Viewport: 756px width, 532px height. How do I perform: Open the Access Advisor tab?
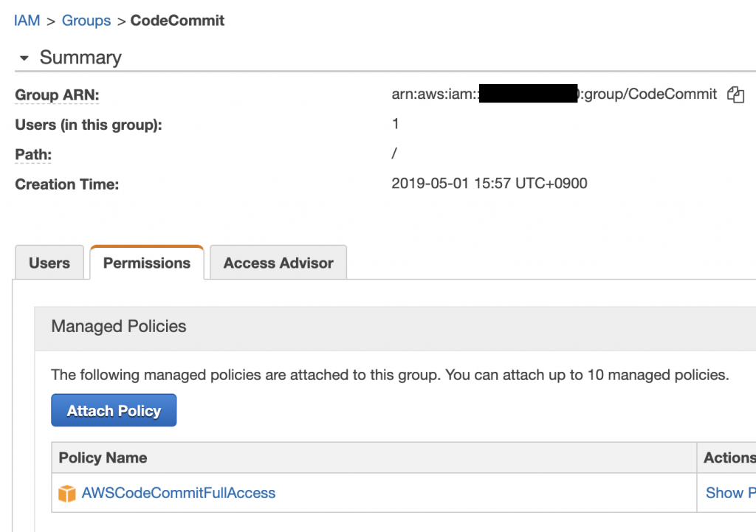pyautogui.click(x=278, y=263)
